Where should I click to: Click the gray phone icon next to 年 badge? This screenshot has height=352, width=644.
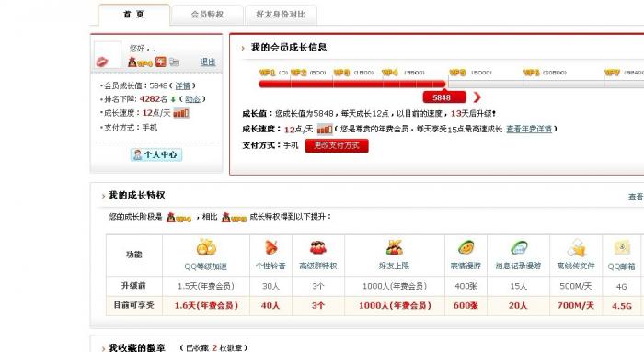[174, 62]
